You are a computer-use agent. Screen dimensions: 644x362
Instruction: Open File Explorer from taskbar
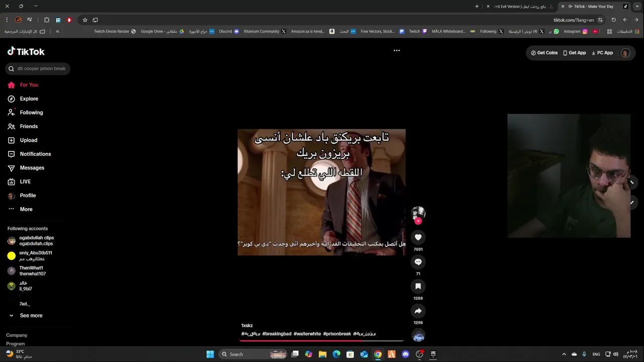point(323,354)
